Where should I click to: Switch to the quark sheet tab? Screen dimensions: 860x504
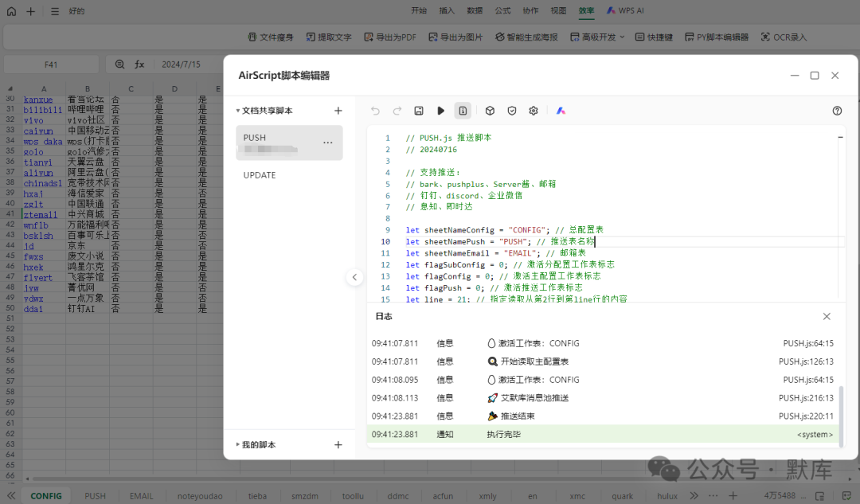623,496
